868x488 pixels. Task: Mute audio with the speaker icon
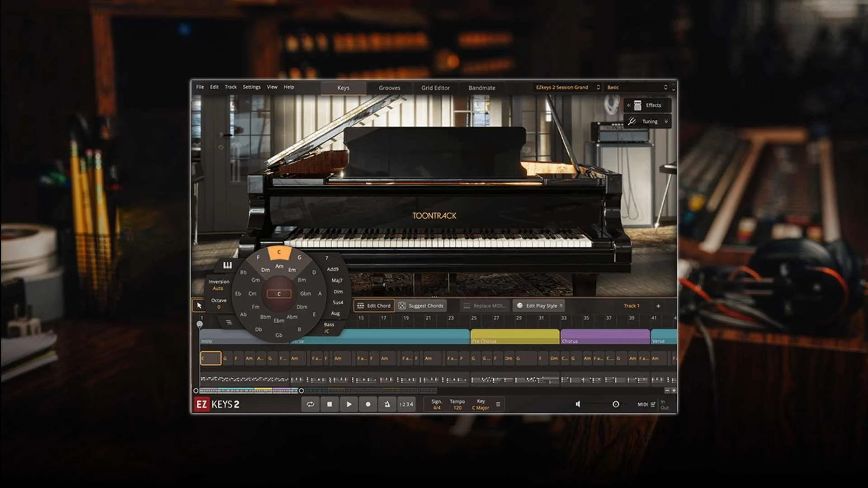pos(578,404)
